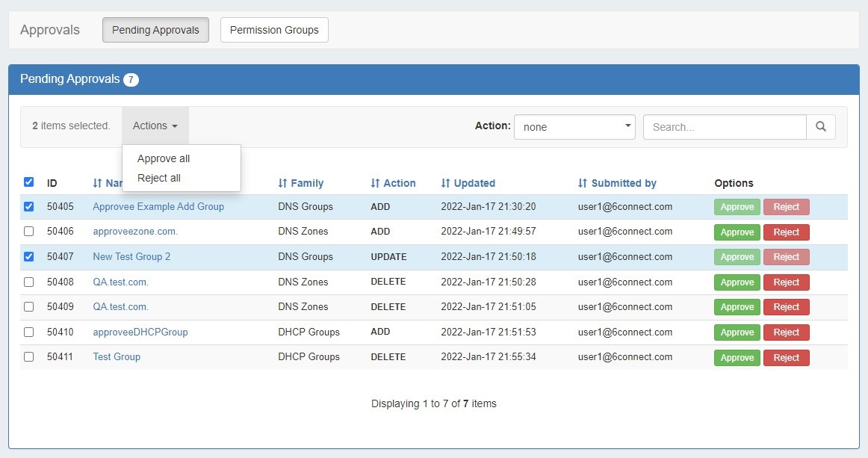Open the New Test Group 2 link
868x458 pixels.
pyautogui.click(x=131, y=256)
